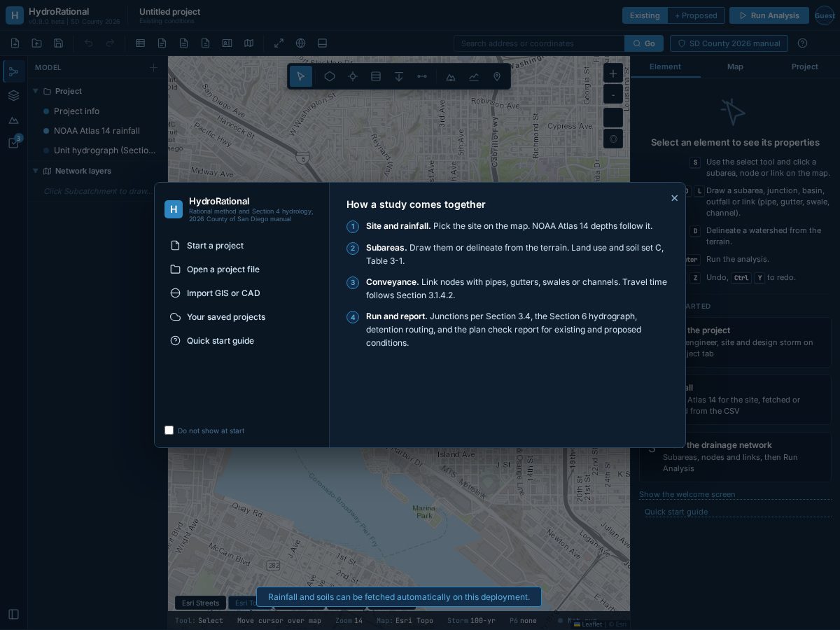Viewport: 840px width, 630px height.
Task: Click Storm 100-yr in status bar
Action: point(471,621)
